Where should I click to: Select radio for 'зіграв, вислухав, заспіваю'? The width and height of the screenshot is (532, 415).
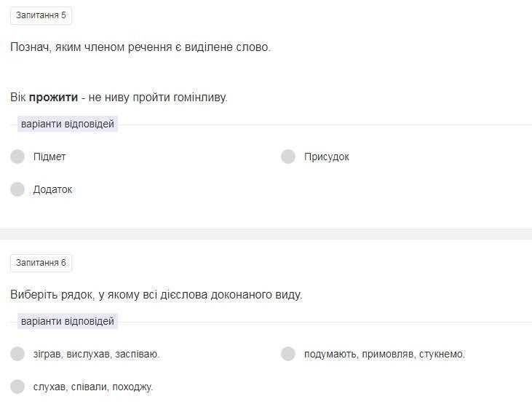17,354
